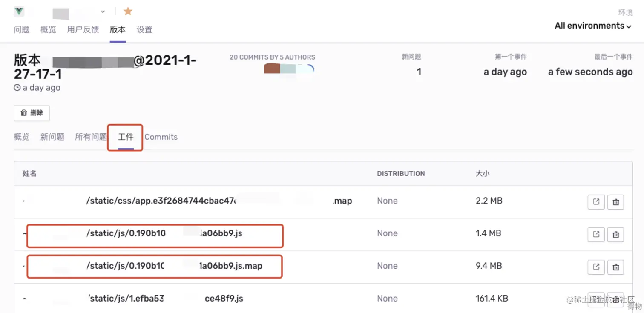Open the 设置 navigation tab

click(144, 29)
